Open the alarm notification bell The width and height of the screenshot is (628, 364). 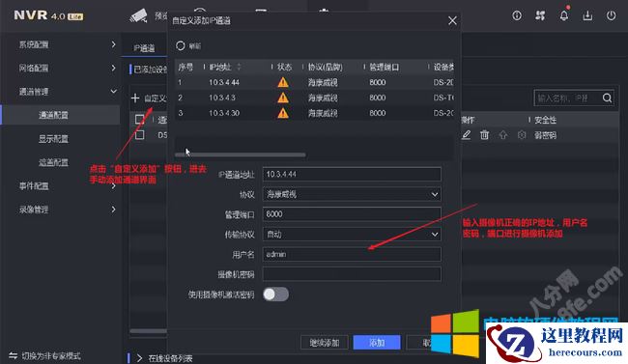coord(564,15)
